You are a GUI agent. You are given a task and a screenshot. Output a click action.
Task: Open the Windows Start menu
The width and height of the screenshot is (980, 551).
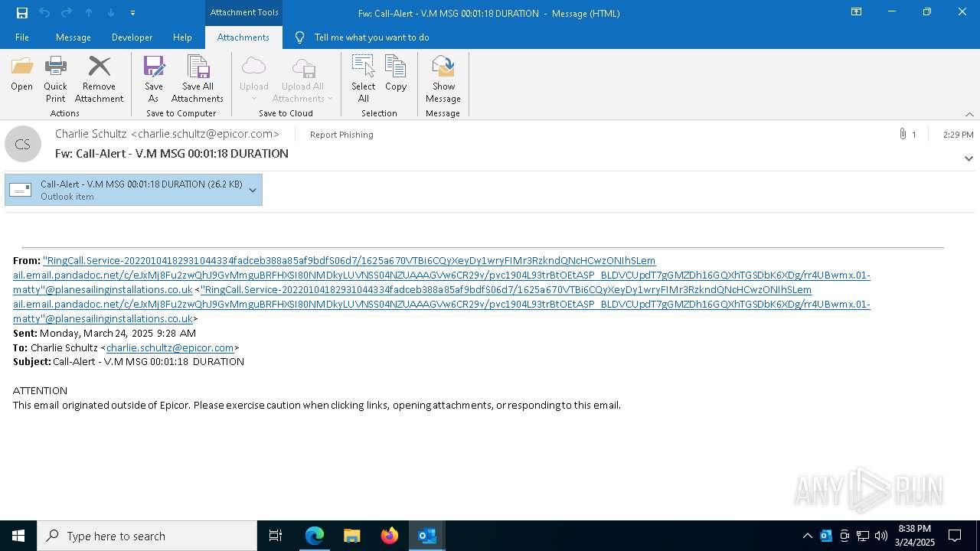pyautogui.click(x=18, y=536)
